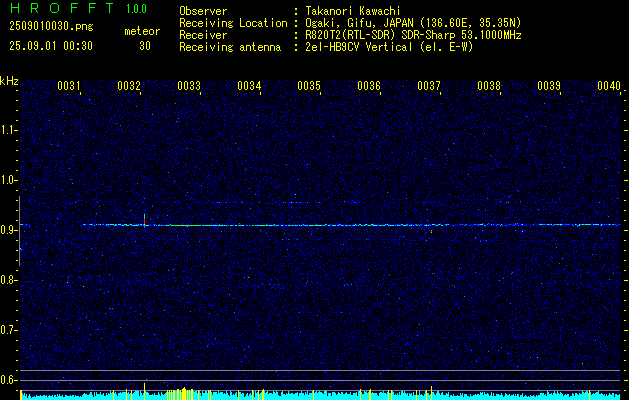Click the timestamp 25.09.01 00:30
Viewport: 629px width, 400px height.
(x=51, y=46)
